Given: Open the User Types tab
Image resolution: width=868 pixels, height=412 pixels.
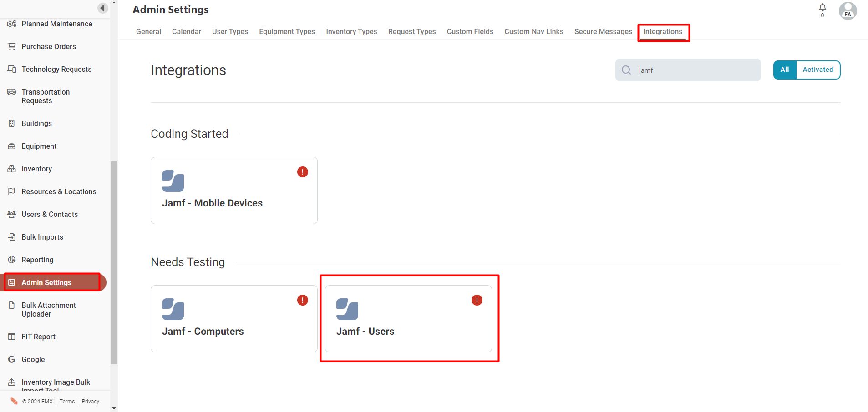Looking at the screenshot, I should point(230,31).
